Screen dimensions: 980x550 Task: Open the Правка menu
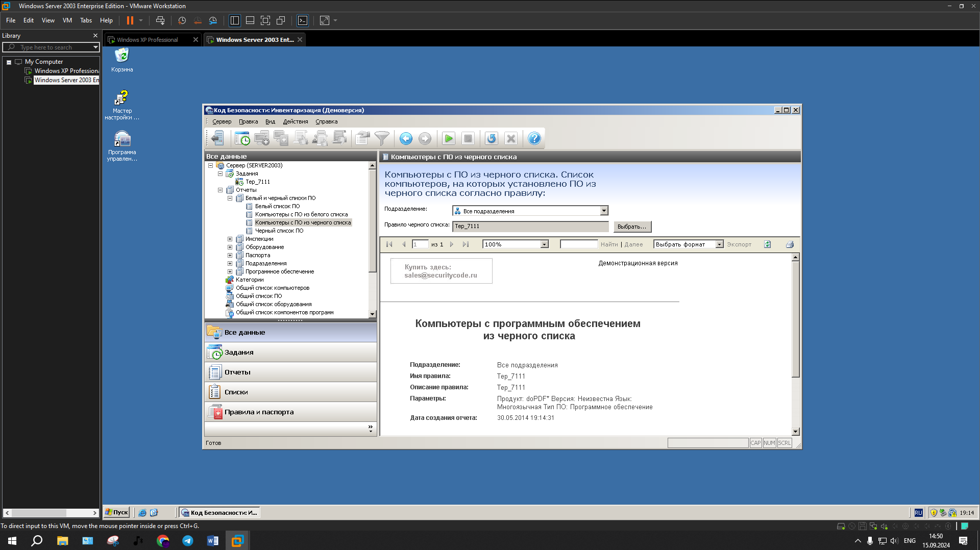pyautogui.click(x=248, y=121)
